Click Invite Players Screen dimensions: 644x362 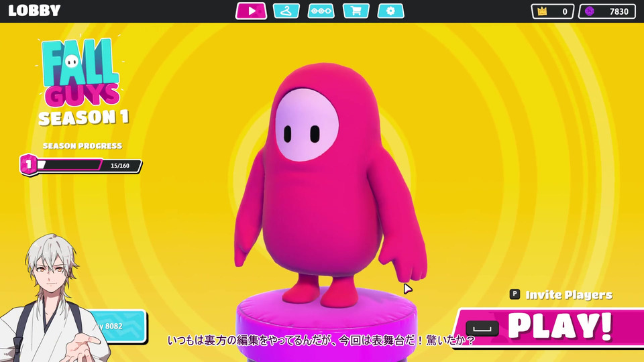[569, 295]
